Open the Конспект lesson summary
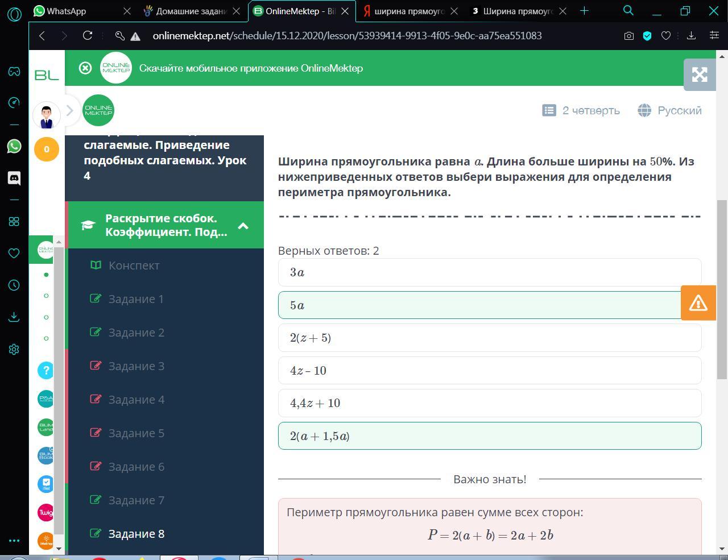This screenshot has width=728, height=560. pyautogui.click(x=134, y=266)
